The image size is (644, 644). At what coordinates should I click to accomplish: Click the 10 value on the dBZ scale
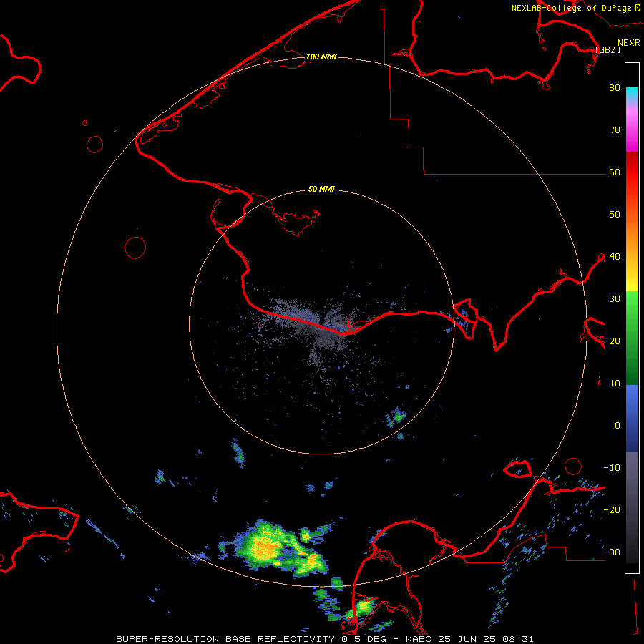[615, 384]
